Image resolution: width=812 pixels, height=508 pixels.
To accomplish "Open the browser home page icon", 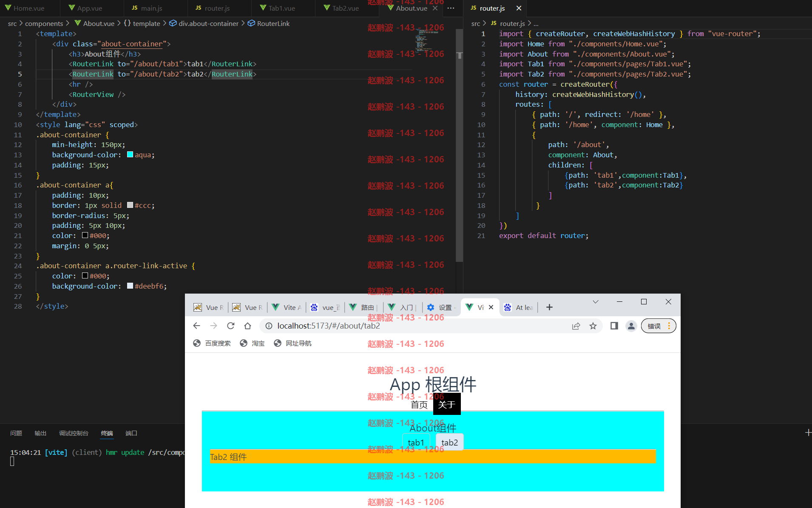I will tap(247, 326).
